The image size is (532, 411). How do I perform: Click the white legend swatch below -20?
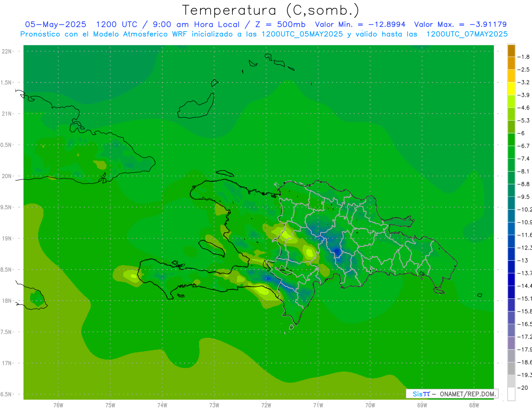click(x=511, y=394)
